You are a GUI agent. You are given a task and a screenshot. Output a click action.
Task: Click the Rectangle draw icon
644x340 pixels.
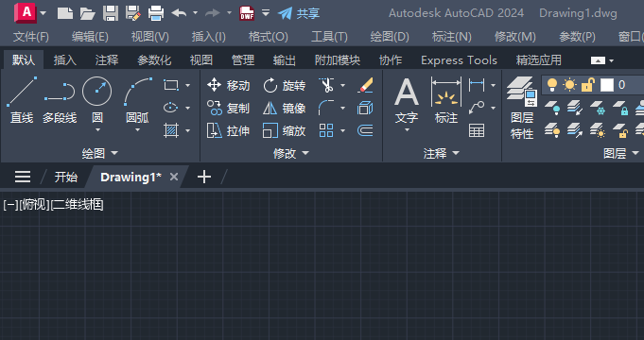(x=171, y=85)
